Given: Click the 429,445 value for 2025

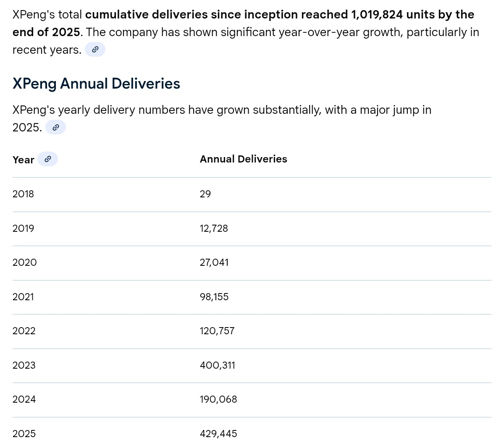Looking at the screenshot, I should pos(218,434).
